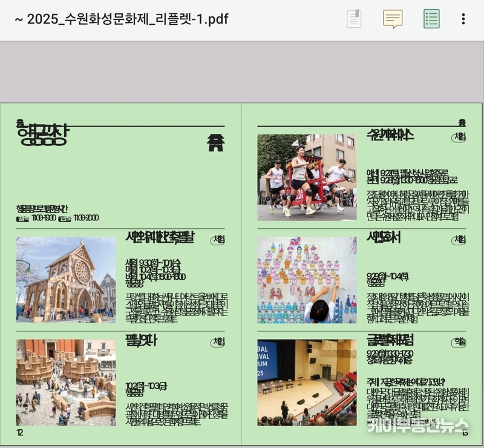Open the comments speech-bubble icon
This screenshot has width=484, height=448.
click(393, 19)
